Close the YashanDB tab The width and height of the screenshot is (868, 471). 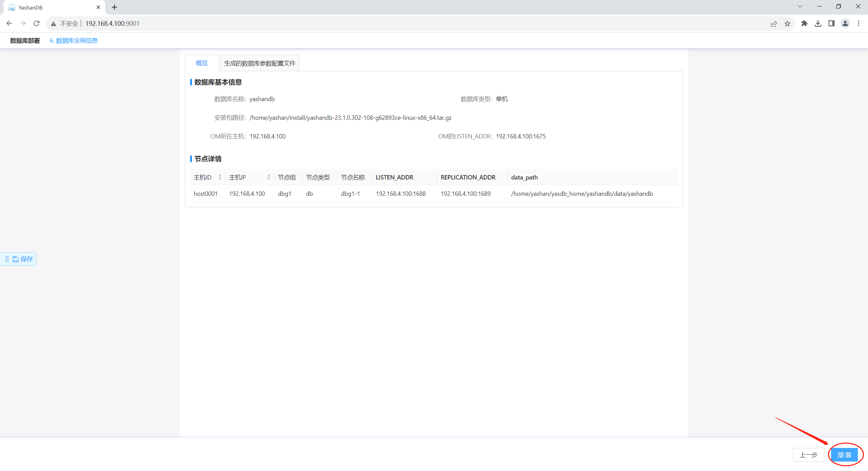coord(98,7)
